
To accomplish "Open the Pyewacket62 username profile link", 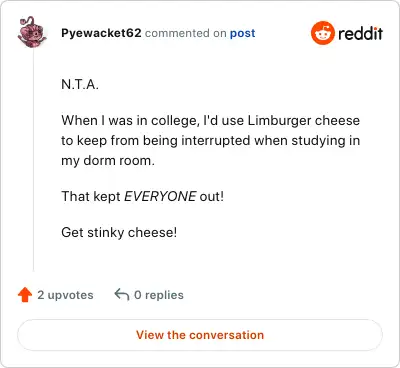I will click(101, 33).
